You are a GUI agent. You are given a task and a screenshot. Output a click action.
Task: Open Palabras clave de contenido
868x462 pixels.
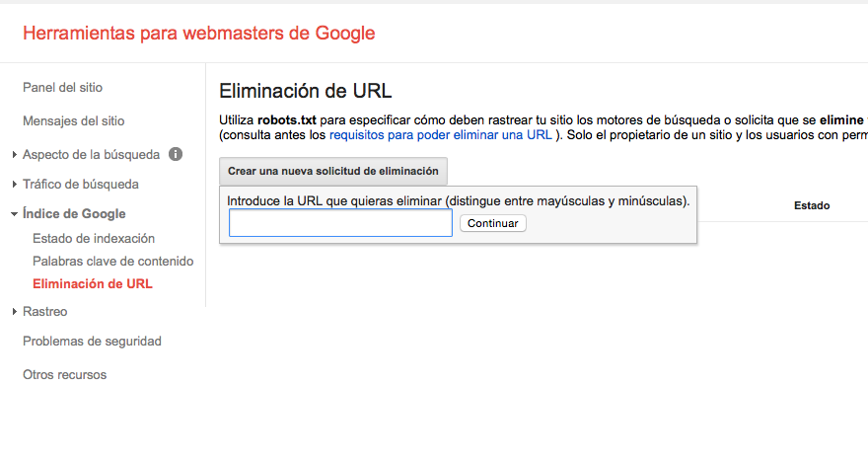click(112, 261)
